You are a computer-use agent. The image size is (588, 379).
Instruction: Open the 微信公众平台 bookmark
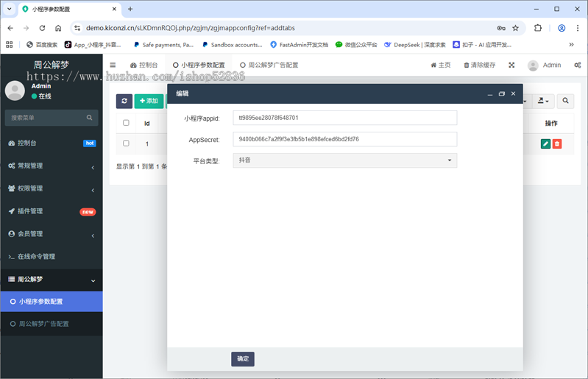[356, 45]
